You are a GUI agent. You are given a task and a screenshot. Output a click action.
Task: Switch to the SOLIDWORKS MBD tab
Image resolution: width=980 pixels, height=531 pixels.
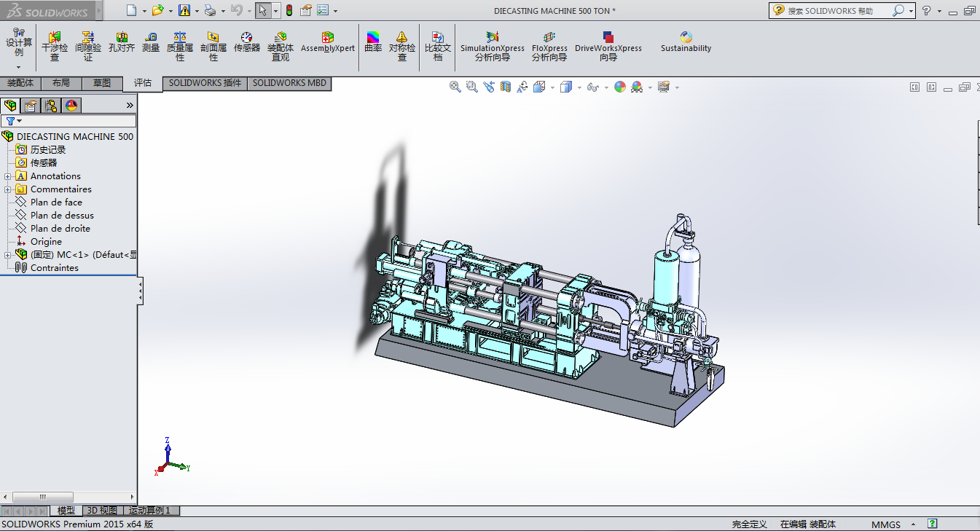(x=289, y=83)
